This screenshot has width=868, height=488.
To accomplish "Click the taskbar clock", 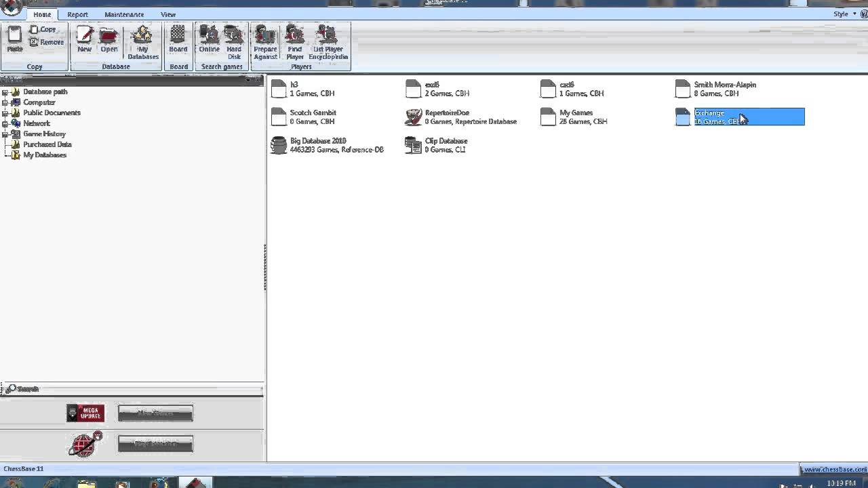I will tap(840, 483).
